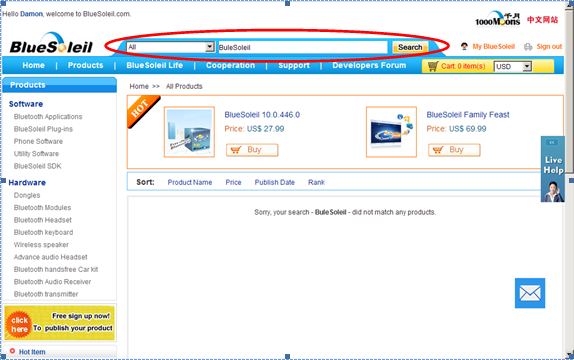This screenshot has height=360, width=574.
Task: Open the Cooperation menu item
Action: 230,65
